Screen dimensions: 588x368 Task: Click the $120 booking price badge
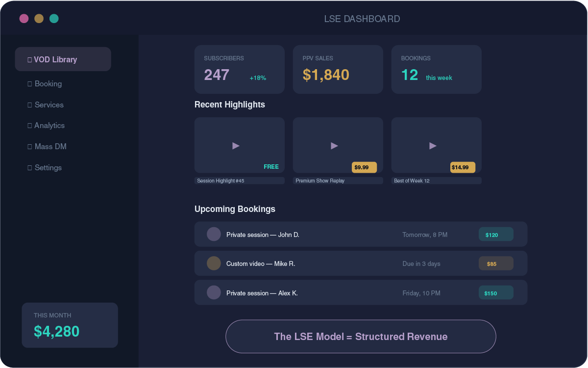click(496, 234)
